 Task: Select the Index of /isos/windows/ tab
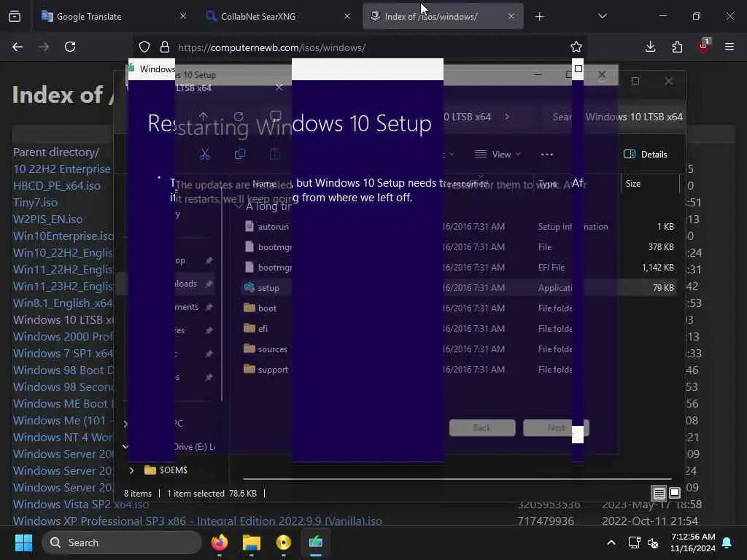443,17
